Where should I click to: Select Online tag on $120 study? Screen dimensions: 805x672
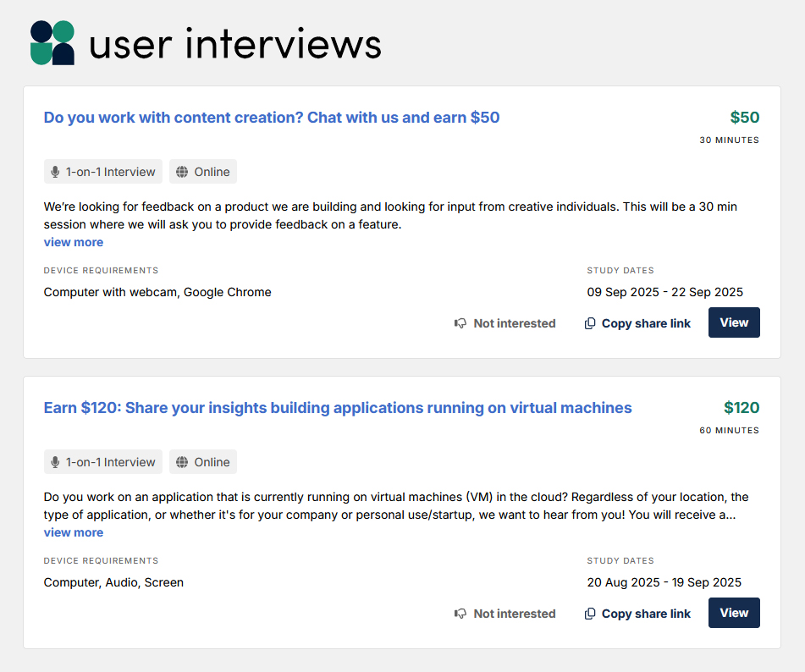tap(203, 461)
